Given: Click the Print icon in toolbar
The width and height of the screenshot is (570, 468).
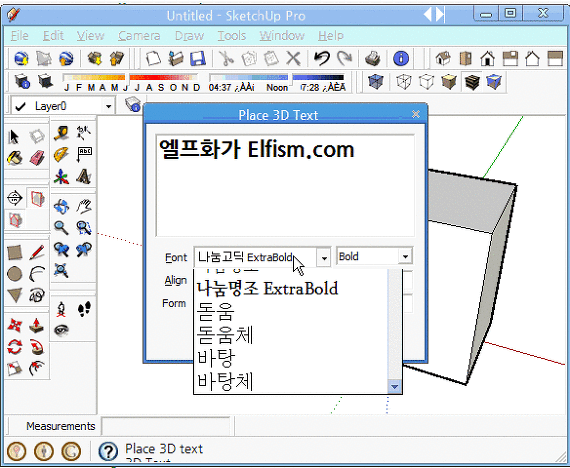Looking at the screenshot, I should (x=373, y=58).
